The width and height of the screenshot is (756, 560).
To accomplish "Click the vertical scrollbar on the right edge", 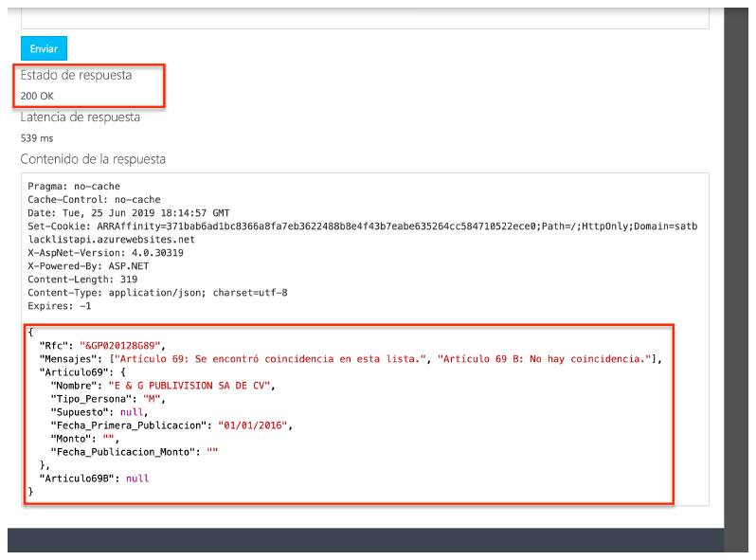I will tap(736, 280).
